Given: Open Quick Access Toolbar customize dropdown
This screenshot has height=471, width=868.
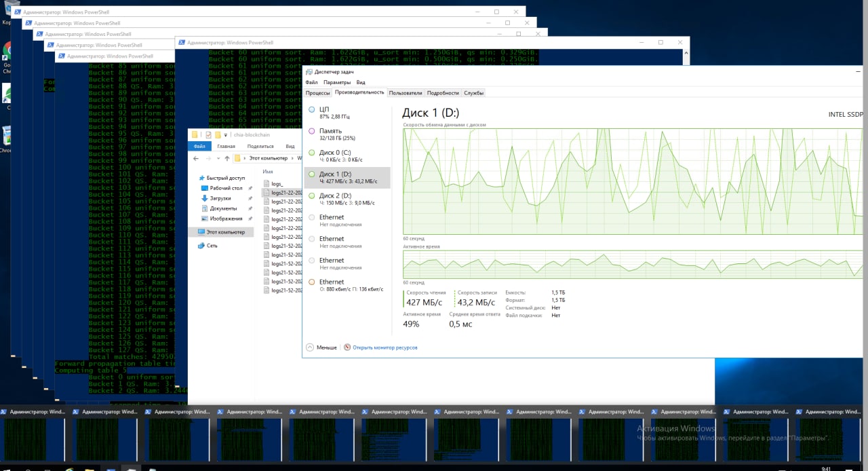Looking at the screenshot, I should point(226,135).
